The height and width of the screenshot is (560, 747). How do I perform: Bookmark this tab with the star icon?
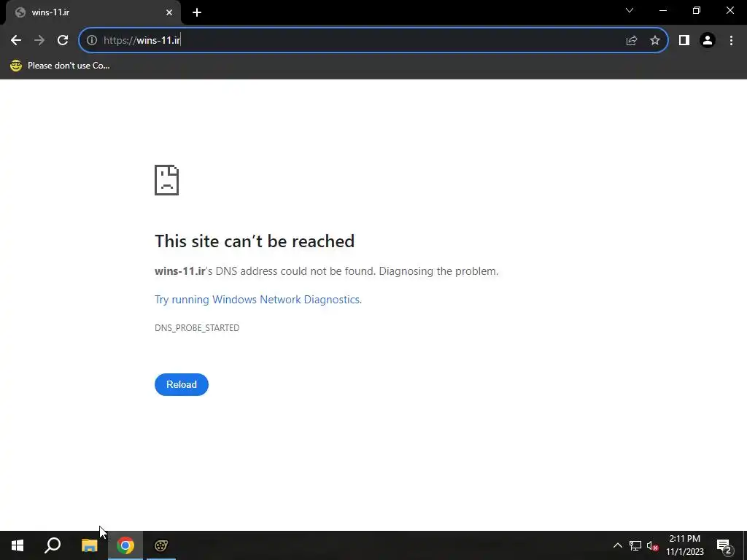(x=655, y=41)
